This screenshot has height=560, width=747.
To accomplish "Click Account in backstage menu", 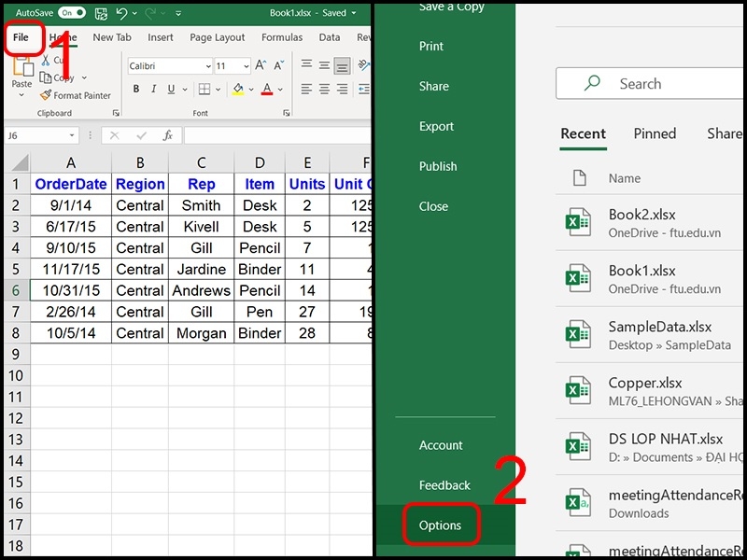I will pyautogui.click(x=441, y=445).
